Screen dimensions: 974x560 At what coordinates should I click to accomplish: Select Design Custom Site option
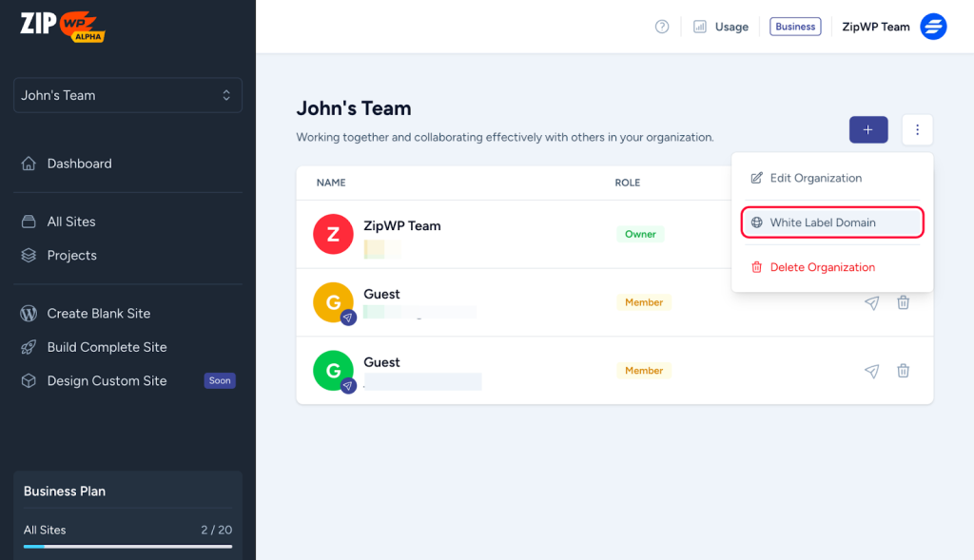107,381
